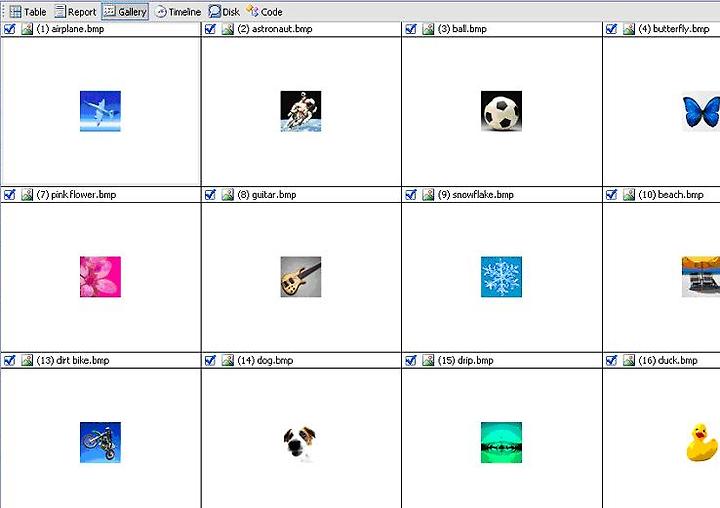The height and width of the screenshot is (508, 720).
Task: Click the picture file icon beside snowflake.bmp
Action: (x=428, y=195)
